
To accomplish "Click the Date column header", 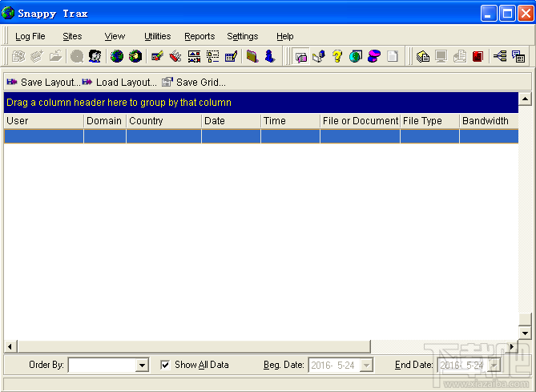I will click(231, 121).
